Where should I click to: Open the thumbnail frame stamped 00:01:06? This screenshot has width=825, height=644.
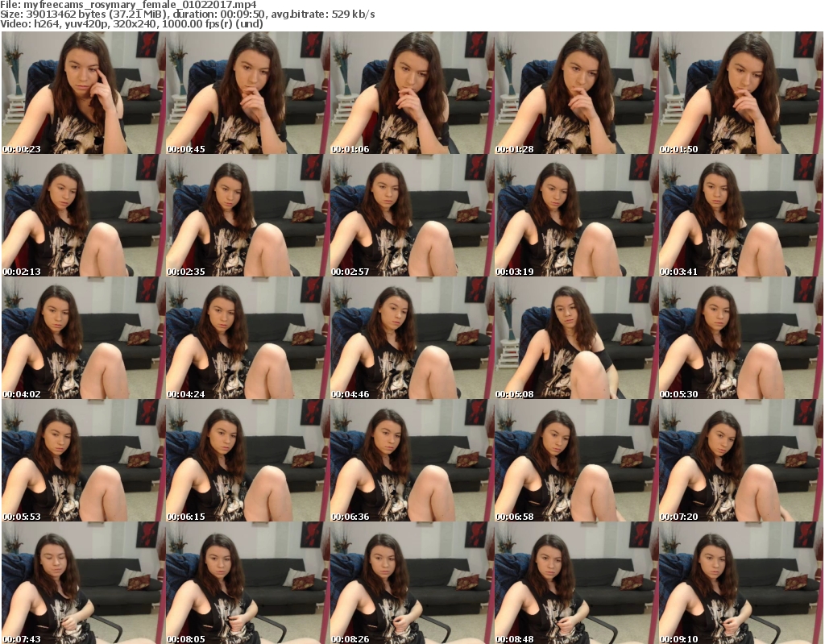[412, 93]
